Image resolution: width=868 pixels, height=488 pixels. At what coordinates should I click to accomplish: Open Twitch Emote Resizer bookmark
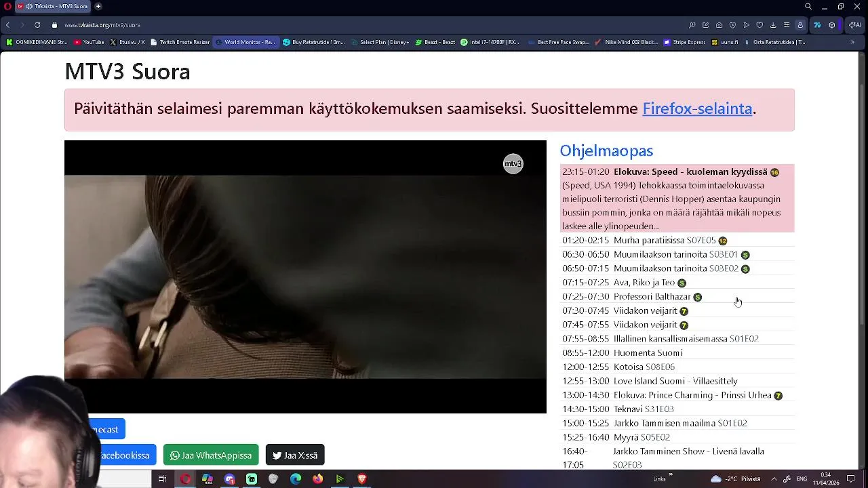tap(180, 42)
